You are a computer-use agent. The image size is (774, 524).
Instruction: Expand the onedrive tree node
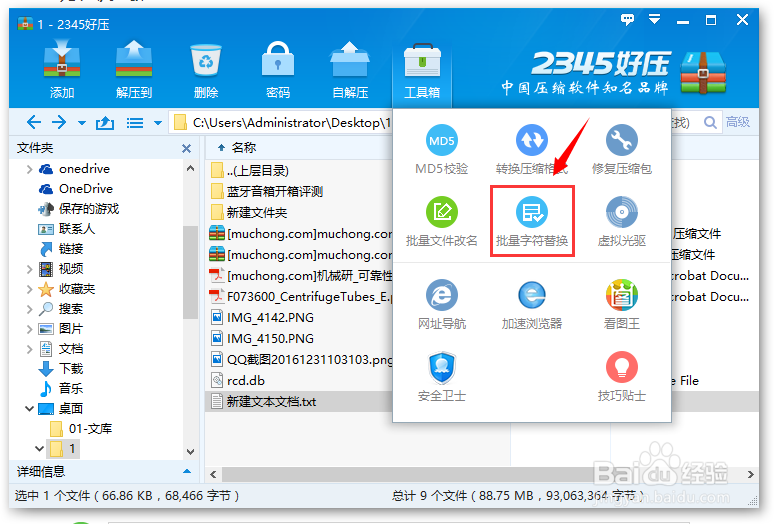(x=29, y=169)
